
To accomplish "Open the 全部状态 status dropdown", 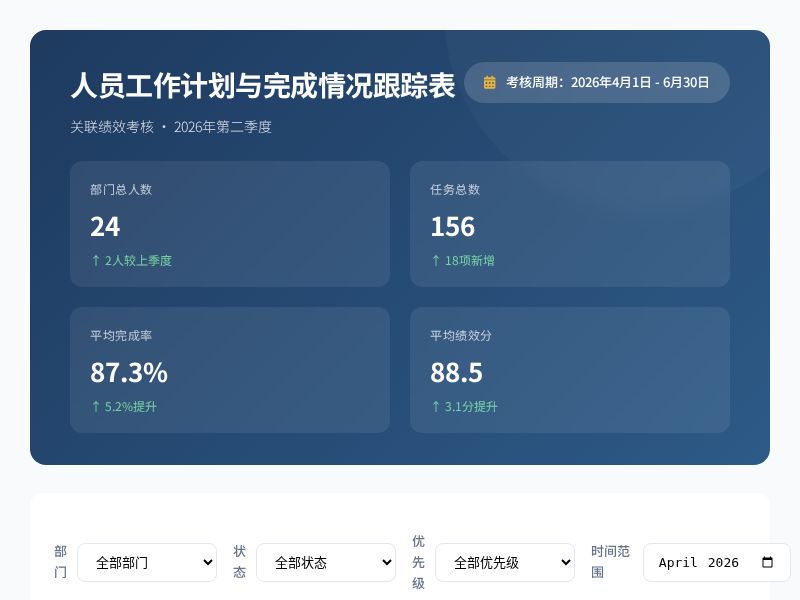I will [326, 562].
